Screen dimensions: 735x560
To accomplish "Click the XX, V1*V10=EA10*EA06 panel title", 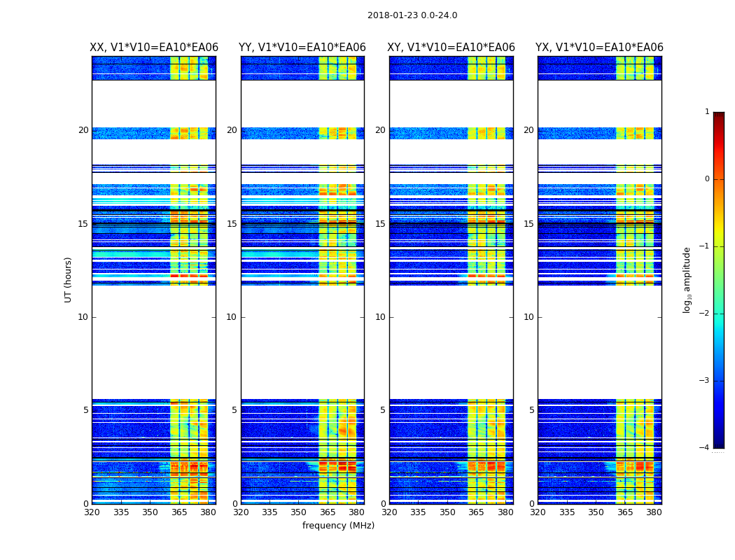I will coord(154,48).
